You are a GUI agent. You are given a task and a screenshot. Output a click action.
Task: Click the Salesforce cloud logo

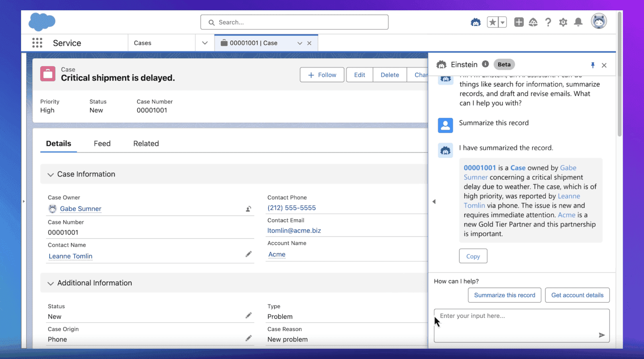[x=42, y=22]
